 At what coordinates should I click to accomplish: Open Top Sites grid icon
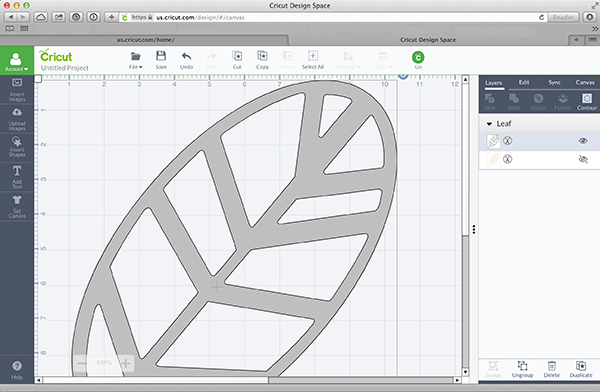pos(24,29)
